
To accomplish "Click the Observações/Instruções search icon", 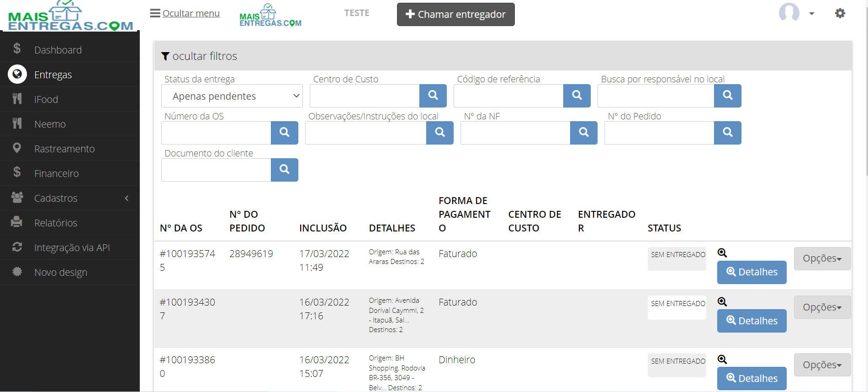I will [x=440, y=133].
